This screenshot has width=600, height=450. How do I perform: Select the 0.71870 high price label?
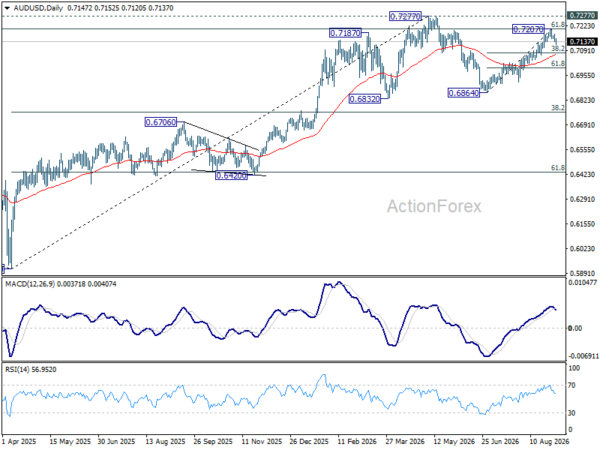coord(345,33)
